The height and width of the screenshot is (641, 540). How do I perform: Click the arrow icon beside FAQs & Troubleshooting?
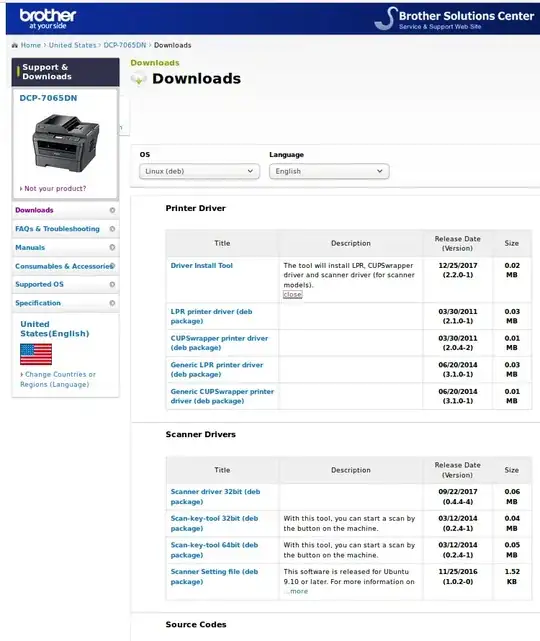(112, 229)
